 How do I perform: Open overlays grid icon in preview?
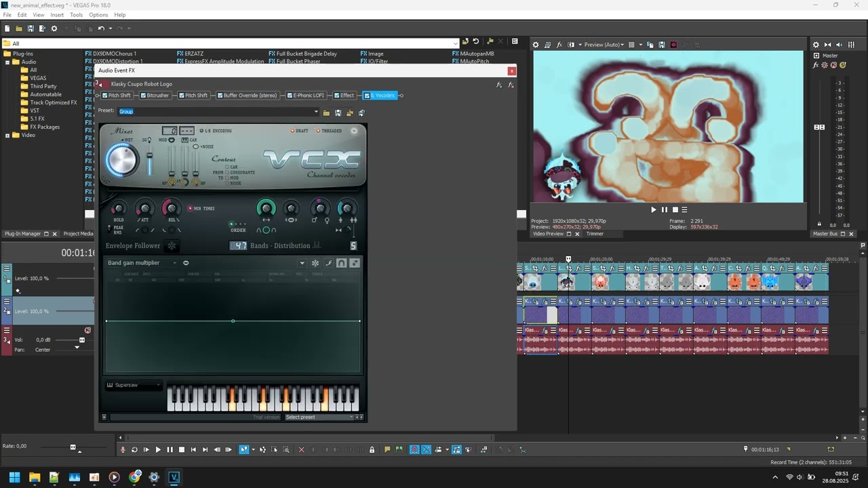[631, 45]
